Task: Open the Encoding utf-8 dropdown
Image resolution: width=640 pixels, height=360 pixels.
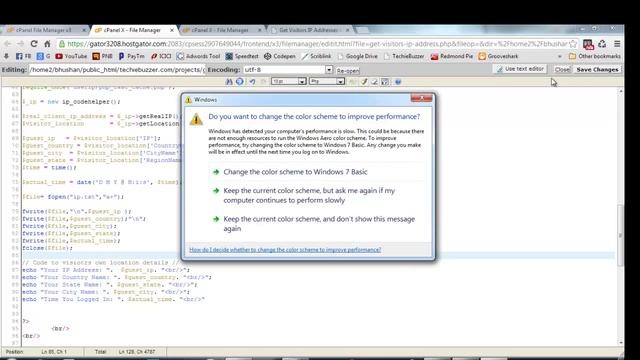Action: (288, 70)
